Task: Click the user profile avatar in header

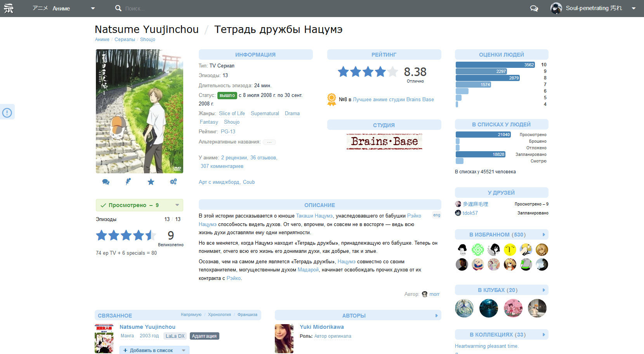Action: [556, 8]
